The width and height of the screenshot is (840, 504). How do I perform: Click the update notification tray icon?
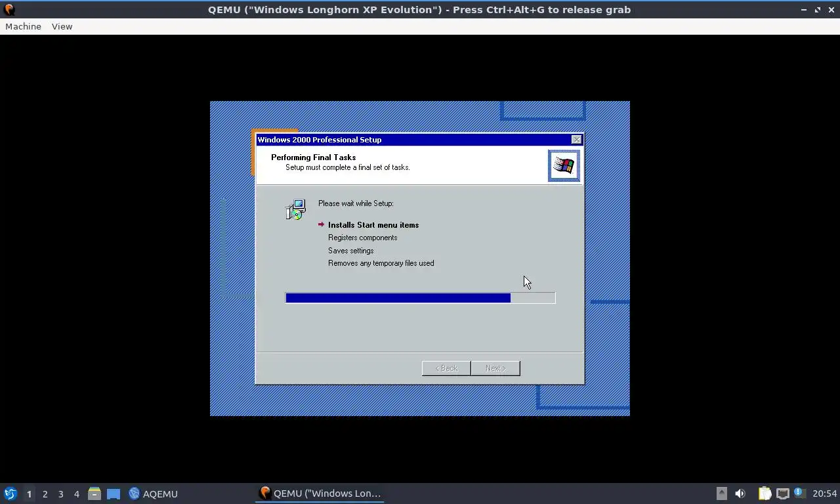(x=799, y=492)
